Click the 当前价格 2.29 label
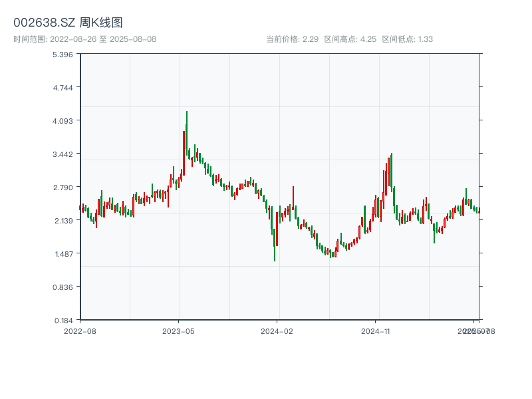The image size is (532, 399). [293, 39]
